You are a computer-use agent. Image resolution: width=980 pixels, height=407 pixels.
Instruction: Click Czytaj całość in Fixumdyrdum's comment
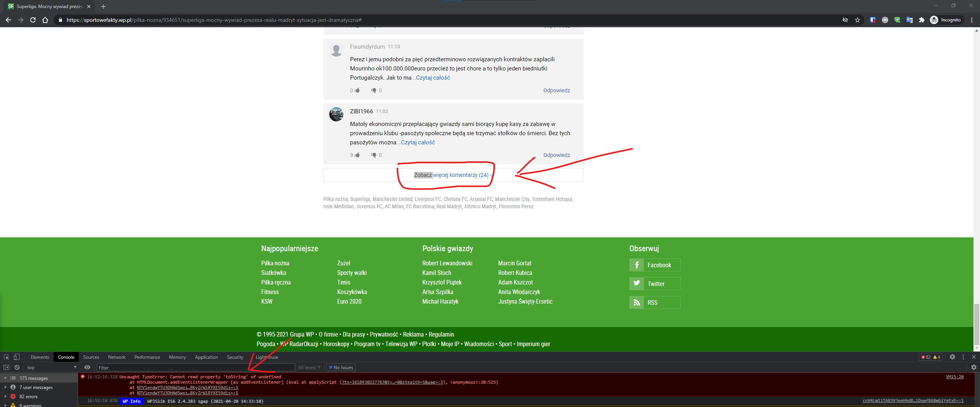[433, 78]
